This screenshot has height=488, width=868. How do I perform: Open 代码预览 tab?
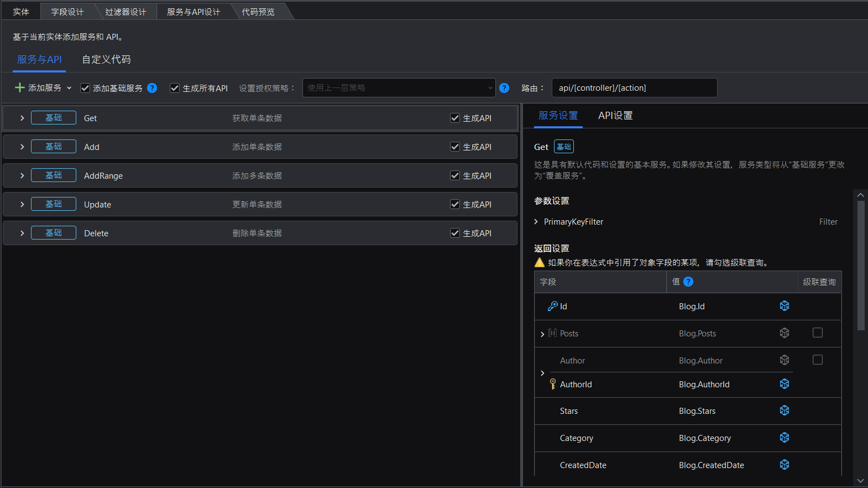tap(258, 12)
